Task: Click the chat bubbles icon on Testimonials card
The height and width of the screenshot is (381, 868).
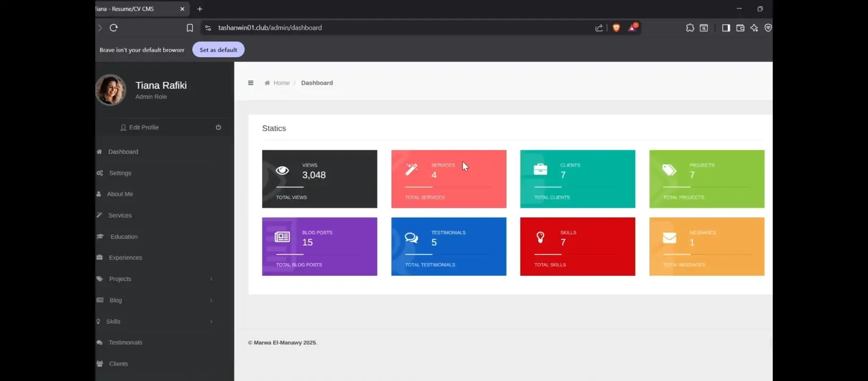Action: [411, 237]
